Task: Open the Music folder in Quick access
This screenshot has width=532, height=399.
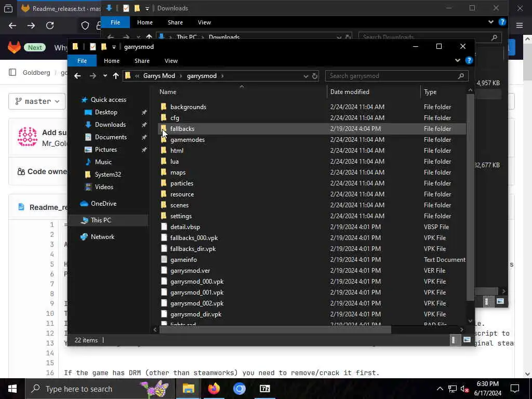Action: tap(103, 162)
